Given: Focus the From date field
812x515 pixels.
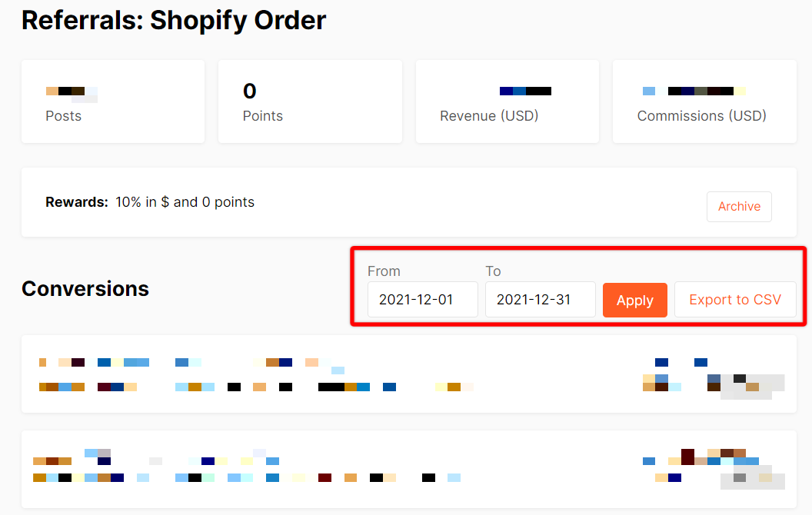Looking at the screenshot, I should (x=422, y=300).
